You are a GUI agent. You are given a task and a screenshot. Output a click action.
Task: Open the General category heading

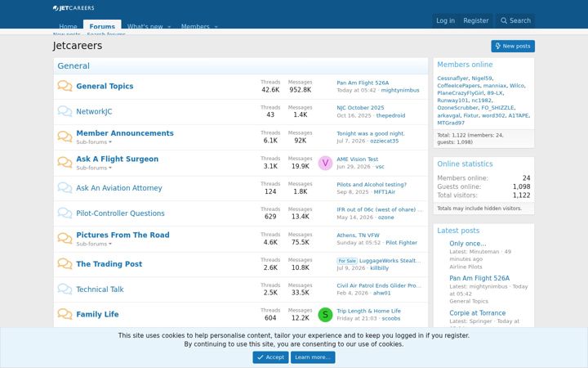click(73, 65)
